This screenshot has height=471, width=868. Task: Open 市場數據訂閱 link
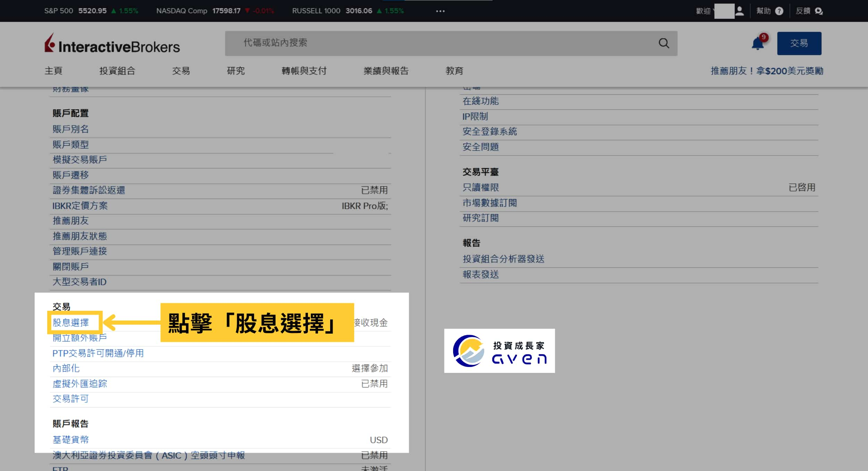point(490,203)
